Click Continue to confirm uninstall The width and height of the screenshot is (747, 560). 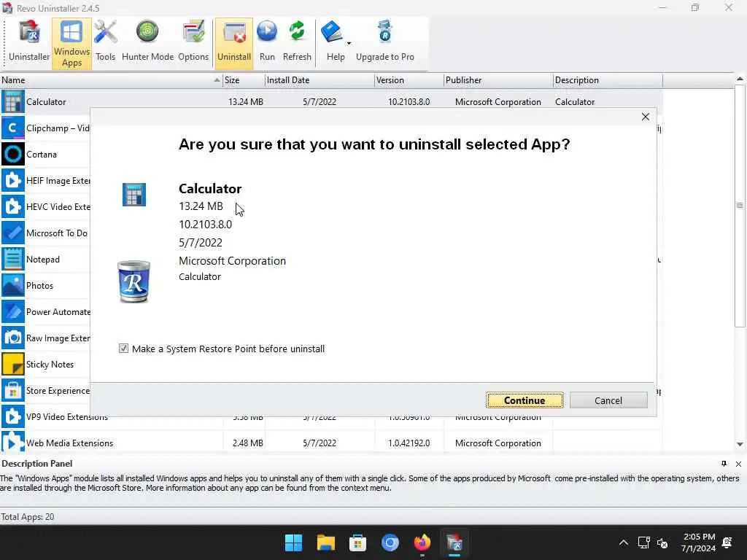tap(525, 400)
